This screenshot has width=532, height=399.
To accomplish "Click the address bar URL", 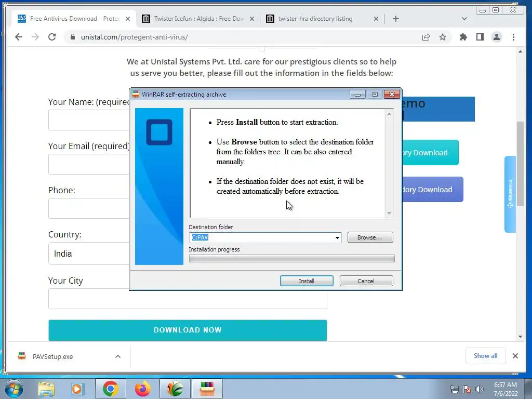I will (135, 37).
